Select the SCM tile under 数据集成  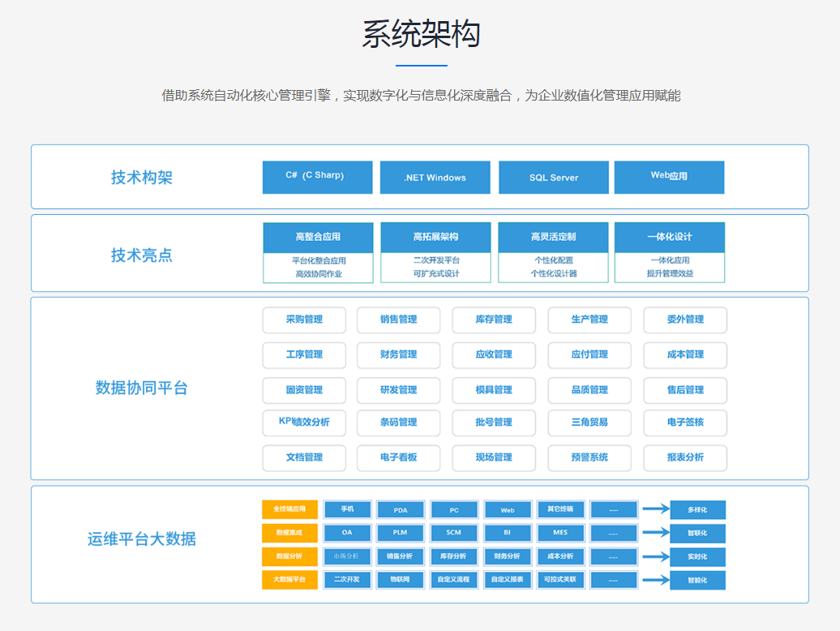(x=454, y=533)
